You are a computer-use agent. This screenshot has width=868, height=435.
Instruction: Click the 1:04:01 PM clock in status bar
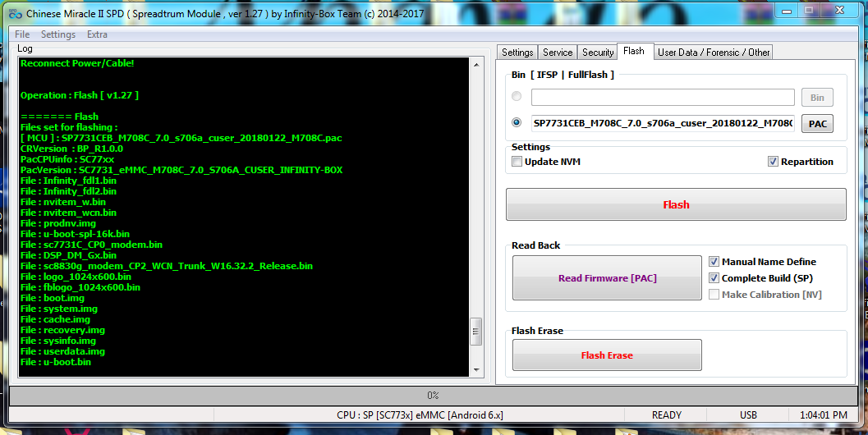[823, 414]
